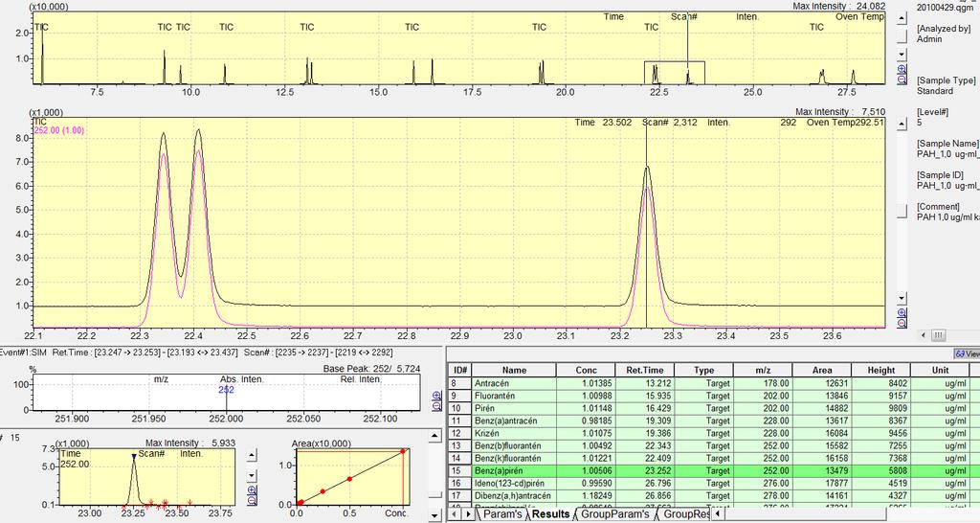Click the down arrow beside the main chromatogram
This screenshot has height=523, width=980.
tap(902, 298)
